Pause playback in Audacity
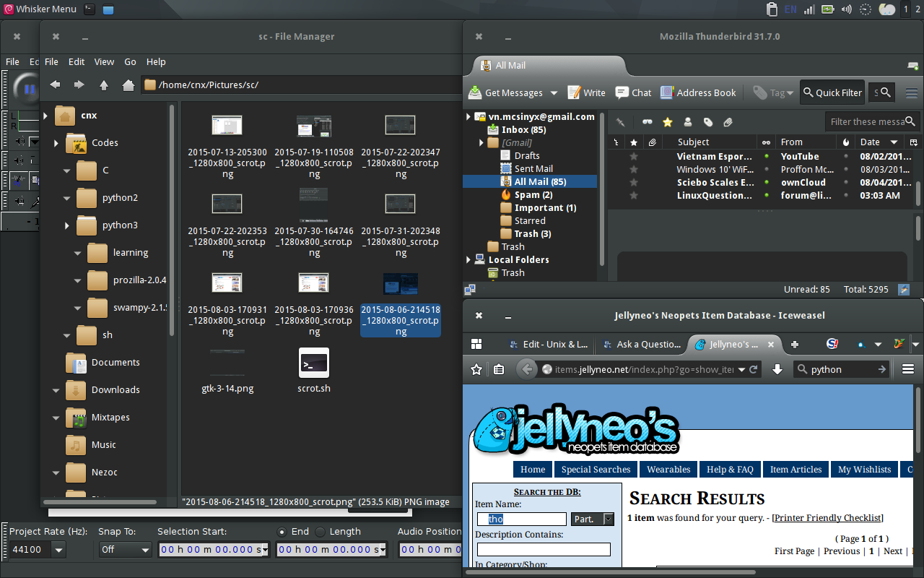 (29, 90)
